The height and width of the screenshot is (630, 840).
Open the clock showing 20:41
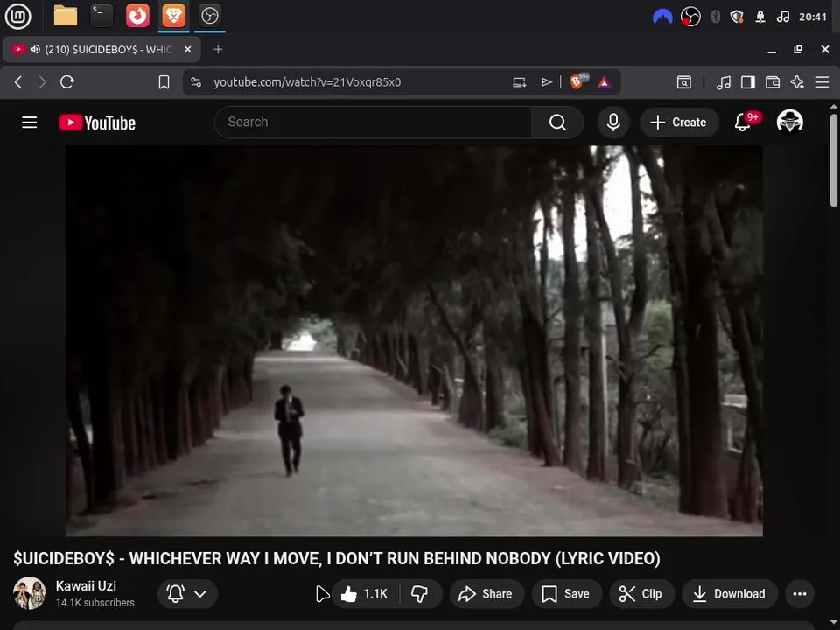point(813,17)
